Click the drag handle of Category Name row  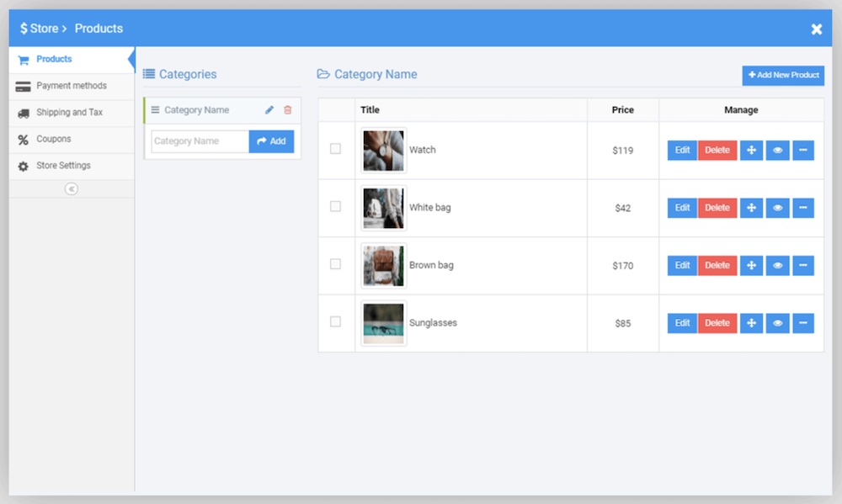point(155,110)
